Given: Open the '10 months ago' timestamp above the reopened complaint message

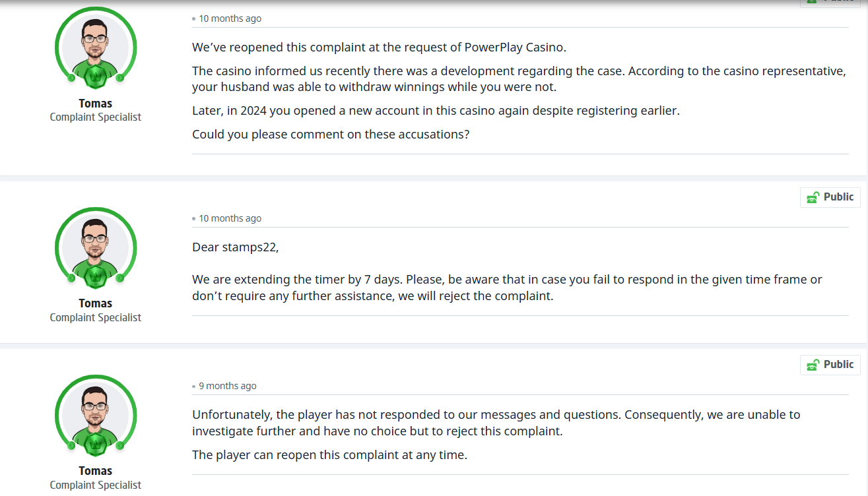Looking at the screenshot, I should coord(230,18).
